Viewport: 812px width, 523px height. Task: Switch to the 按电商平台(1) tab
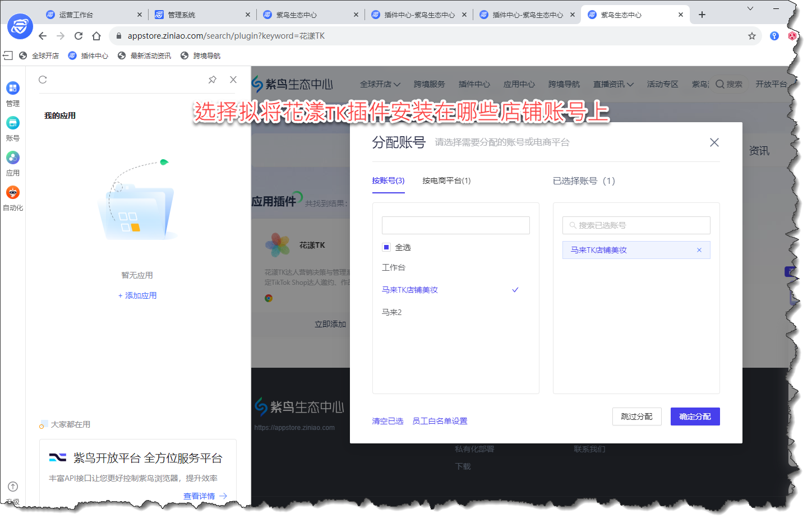coord(446,180)
